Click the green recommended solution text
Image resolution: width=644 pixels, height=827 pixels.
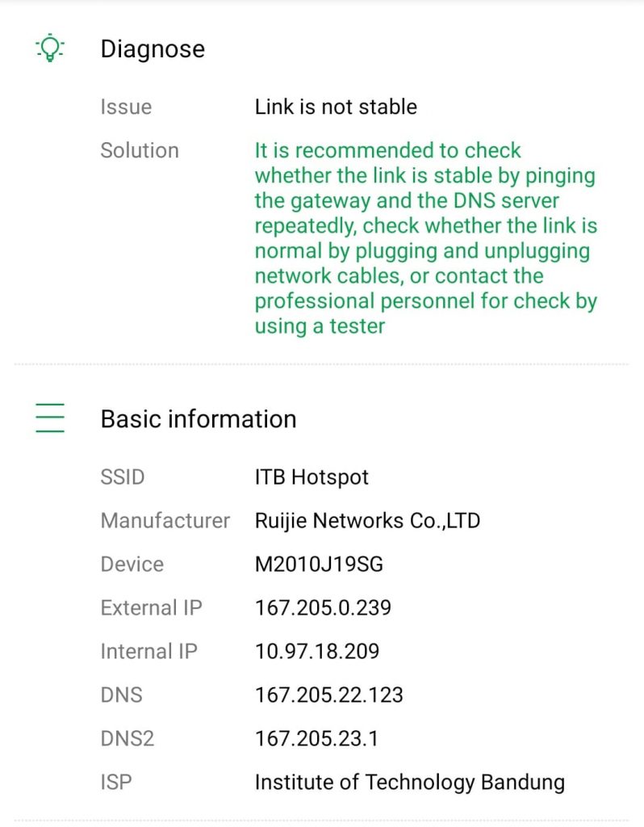[425, 238]
